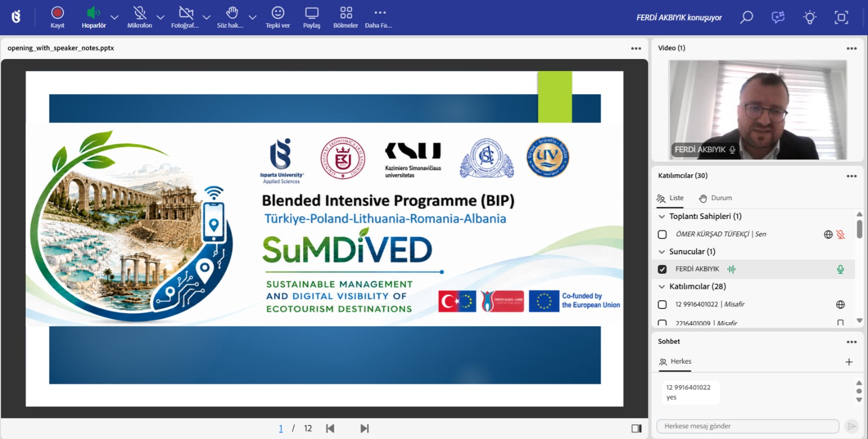The image size is (868, 439).
Task: Check the 12 9916401022 Misafir checkbox
Action: (x=662, y=305)
